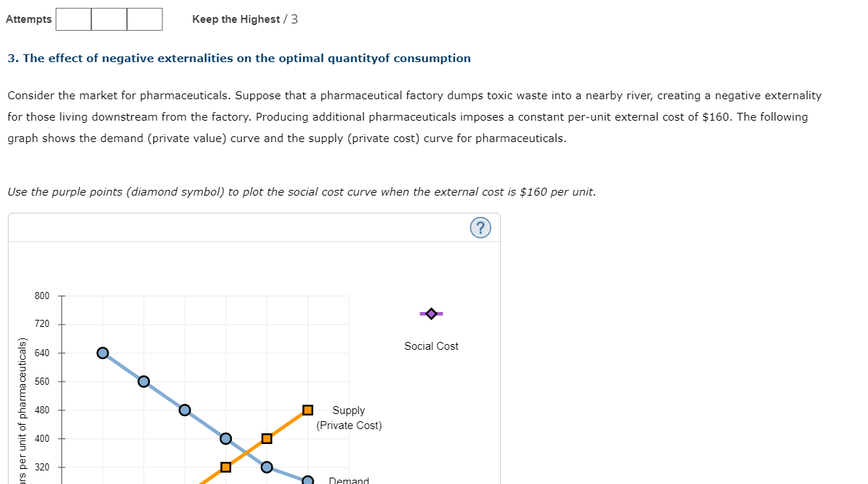Viewport: 868px width, 484px height.
Task: Click the demand circle at price 480
Action: tap(184, 409)
